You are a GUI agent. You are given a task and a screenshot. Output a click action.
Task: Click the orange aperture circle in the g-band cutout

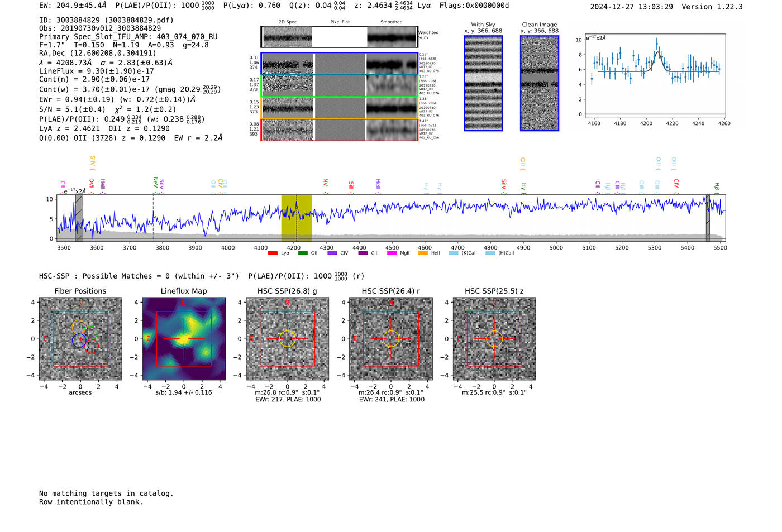coord(287,339)
